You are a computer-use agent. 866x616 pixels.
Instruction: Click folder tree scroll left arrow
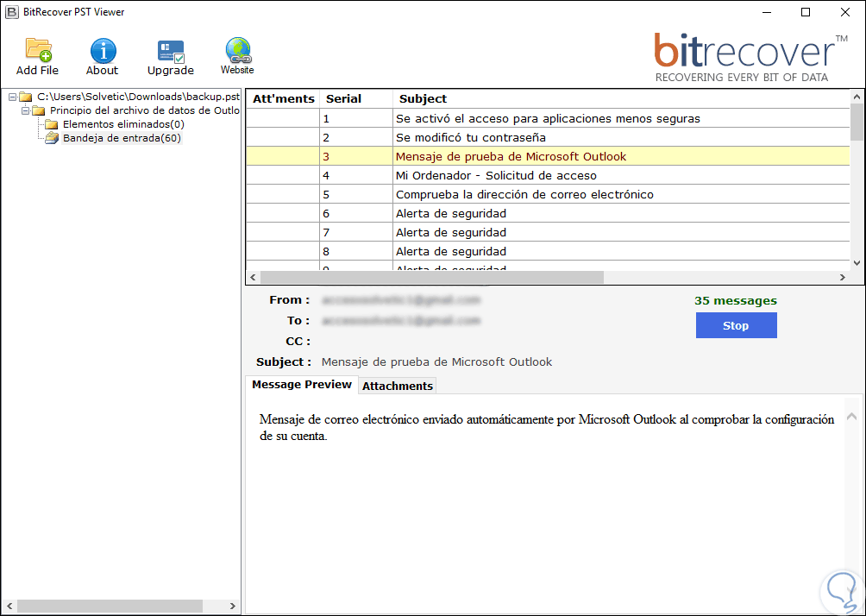tap(9, 606)
